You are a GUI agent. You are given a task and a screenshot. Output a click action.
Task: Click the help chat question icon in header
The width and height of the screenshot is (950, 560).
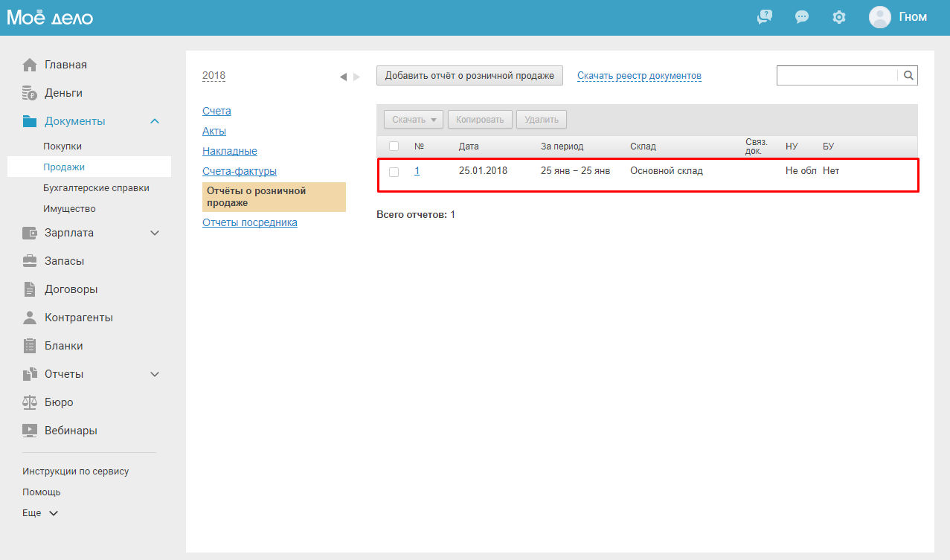tap(765, 17)
